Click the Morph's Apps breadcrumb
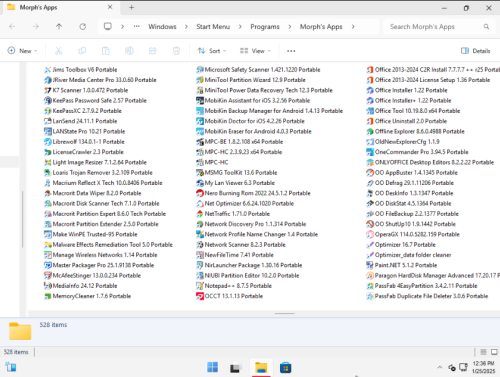Screen dimensions: 500x377 [321, 27]
